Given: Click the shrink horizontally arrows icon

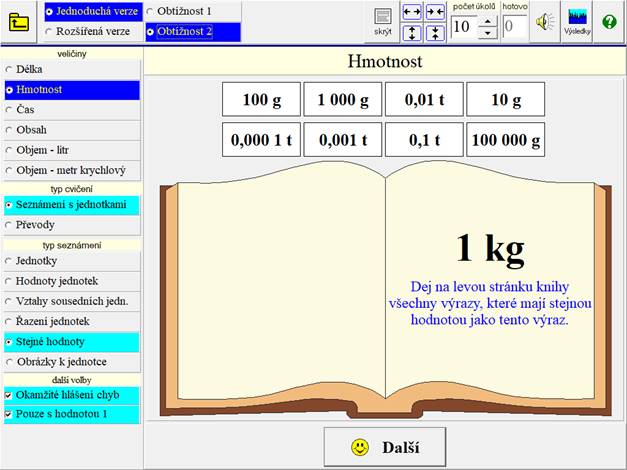Looking at the screenshot, I should coord(435,12).
